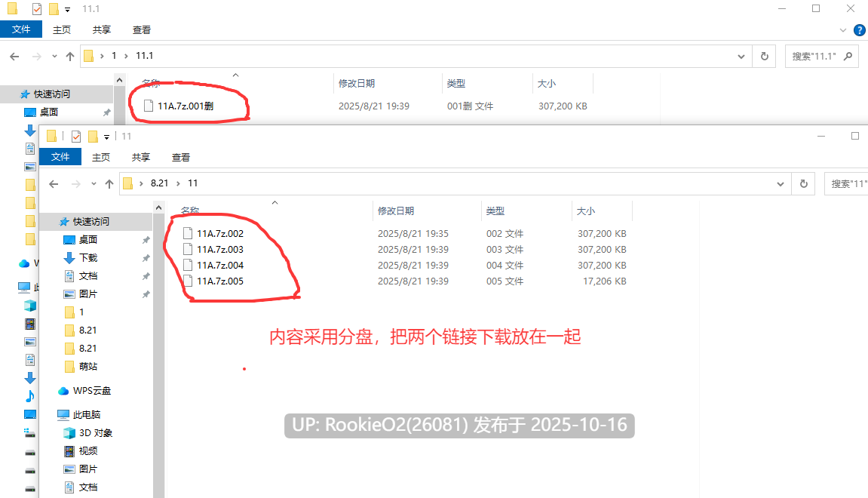Click properties quick-access icon in 11 title bar
Viewport: 868px width, 498px height.
coord(76,137)
